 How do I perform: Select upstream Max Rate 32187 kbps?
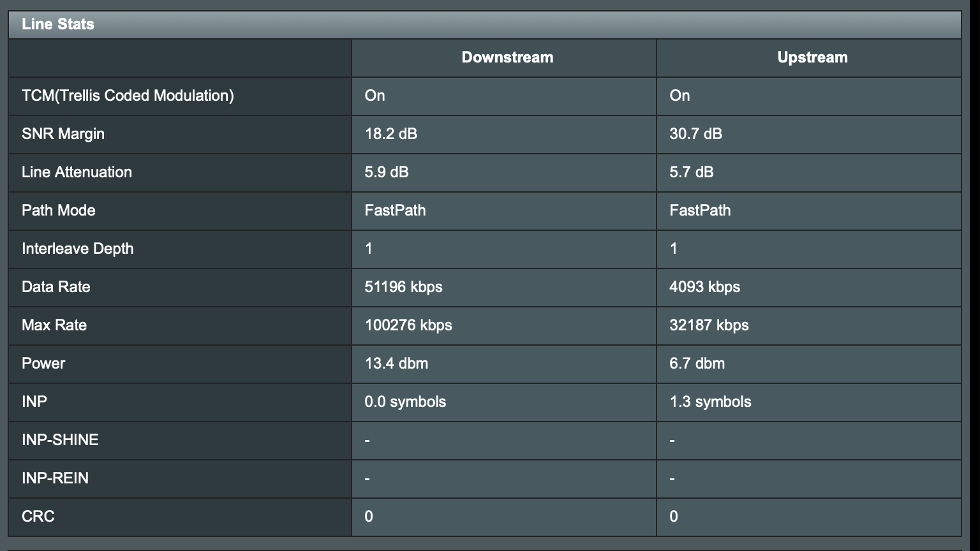(709, 325)
